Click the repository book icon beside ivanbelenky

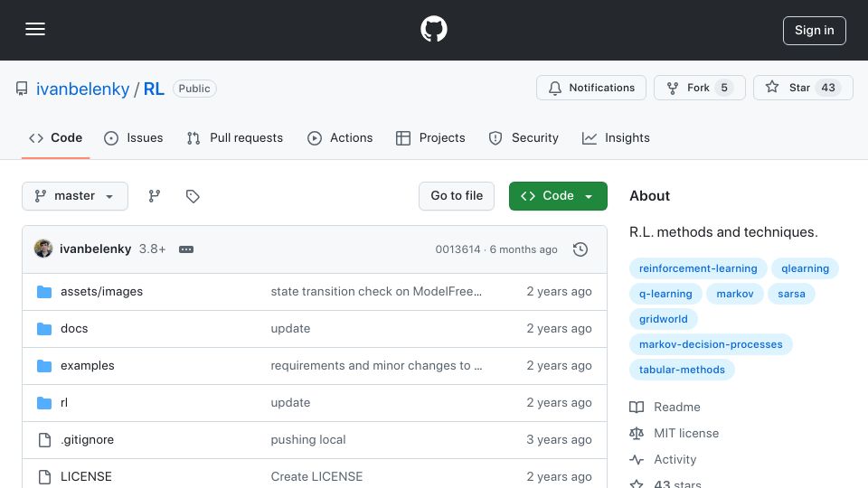pos(22,89)
